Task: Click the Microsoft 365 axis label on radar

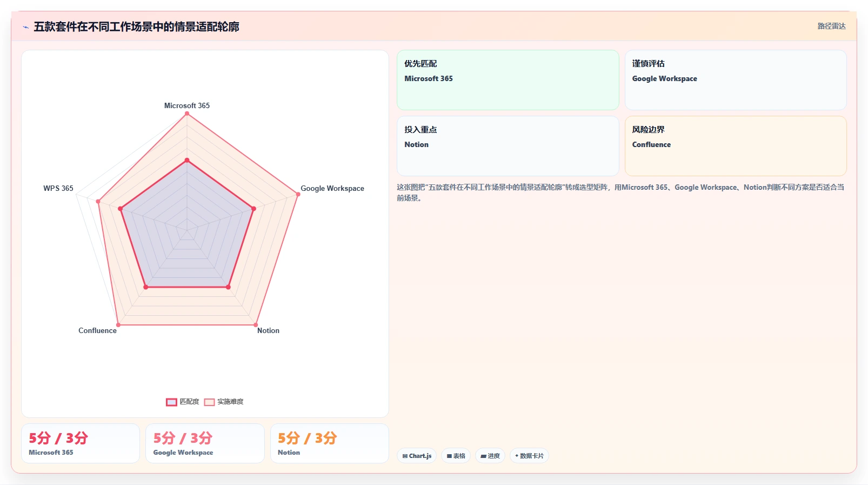Action: (187, 105)
